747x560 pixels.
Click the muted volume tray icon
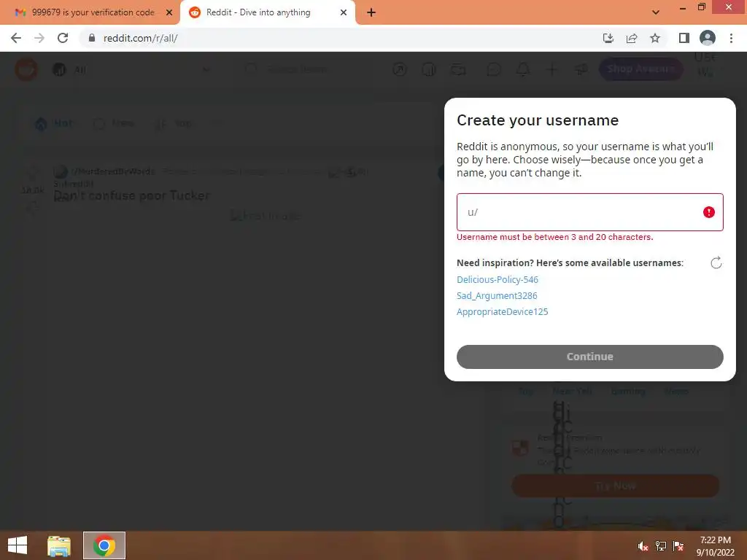pos(643,546)
